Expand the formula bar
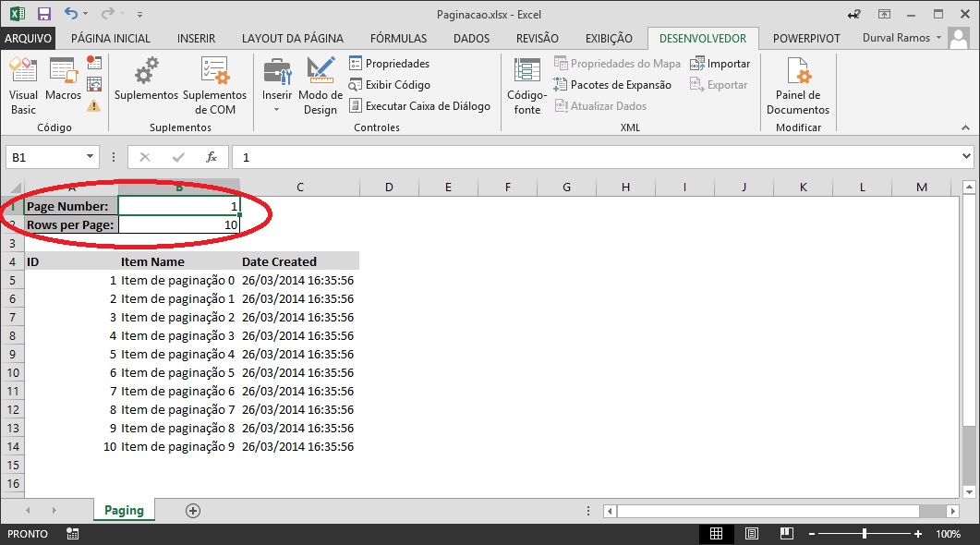 point(966,157)
